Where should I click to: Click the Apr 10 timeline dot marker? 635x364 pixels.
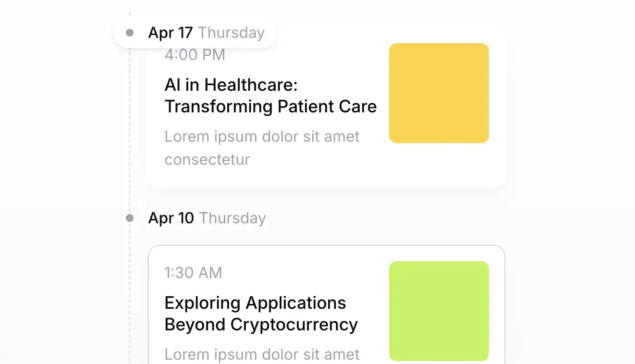coord(130,218)
